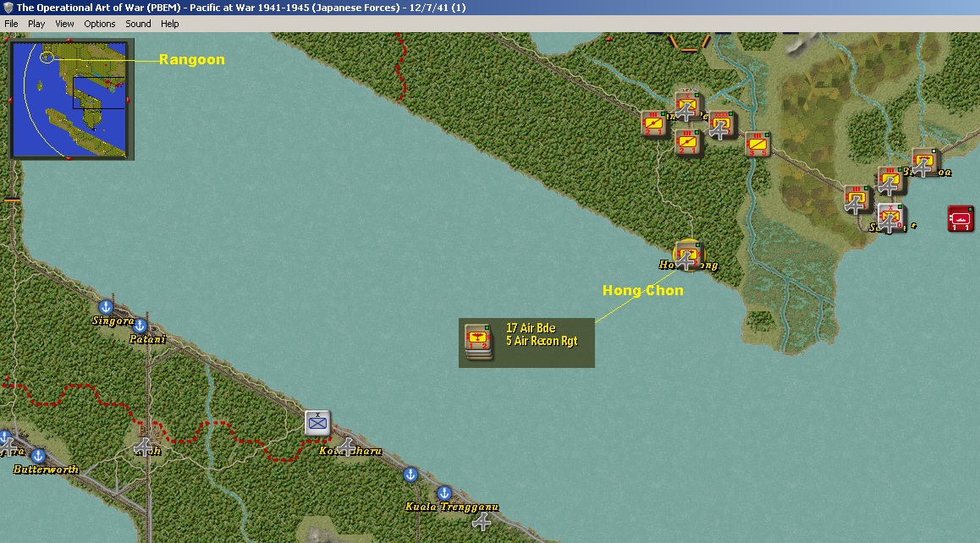
Task: Click the yellow Rangoon label
Action: click(x=191, y=59)
